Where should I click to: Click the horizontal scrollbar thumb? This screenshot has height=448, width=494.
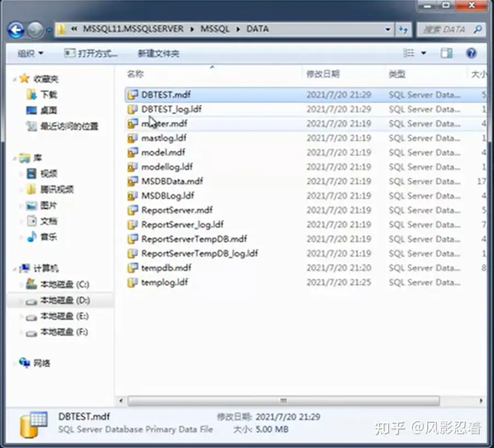[283, 401]
